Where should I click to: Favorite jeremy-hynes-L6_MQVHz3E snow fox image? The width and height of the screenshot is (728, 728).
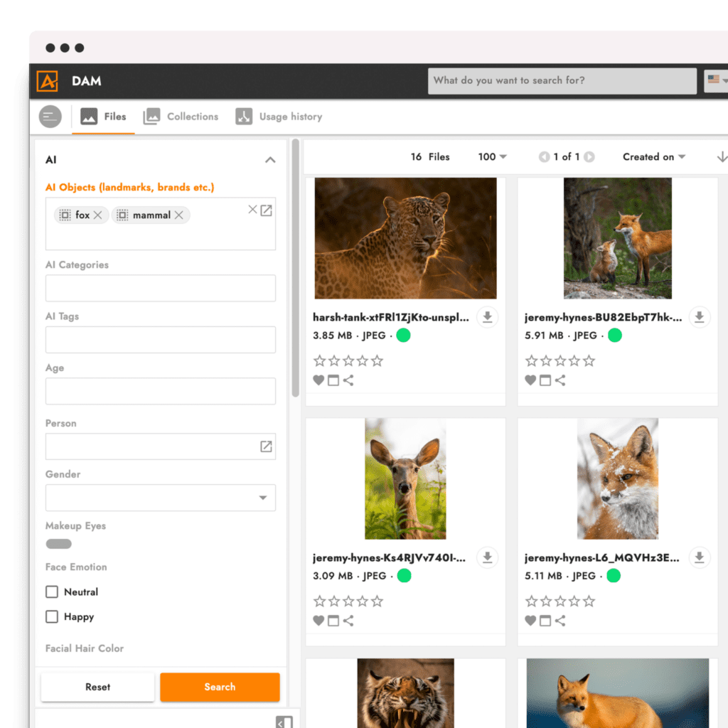coord(530,621)
